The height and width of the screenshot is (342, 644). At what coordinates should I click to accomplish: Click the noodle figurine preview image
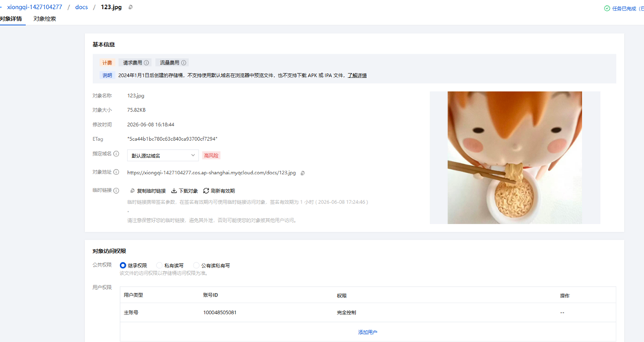pyautogui.click(x=514, y=157)
